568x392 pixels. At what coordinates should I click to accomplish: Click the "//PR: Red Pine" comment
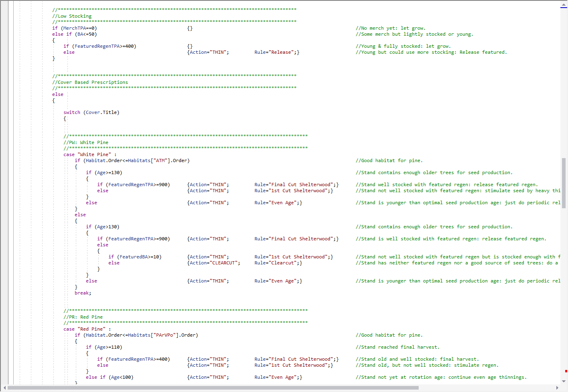pyautogui.click(x=83, y=317)
